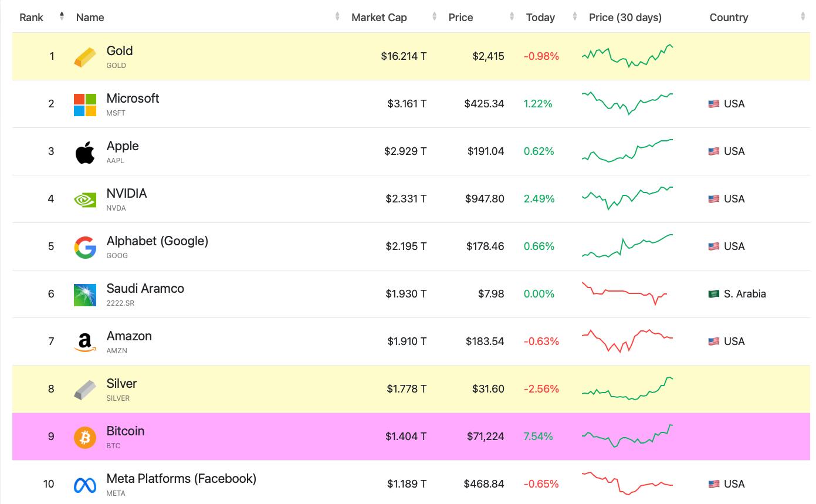This screenshot has width=816, height=504.
Task: Click the Saudi Aramco logo icon
Action: coord(85,295)
